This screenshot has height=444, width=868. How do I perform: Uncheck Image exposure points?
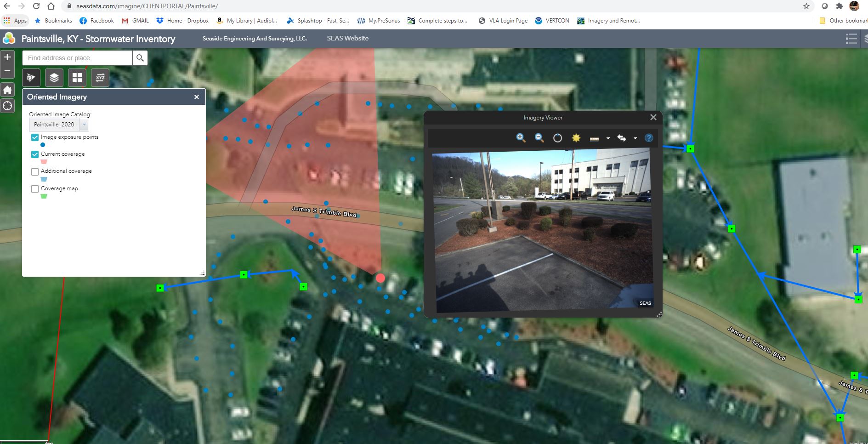pos(35,137)
